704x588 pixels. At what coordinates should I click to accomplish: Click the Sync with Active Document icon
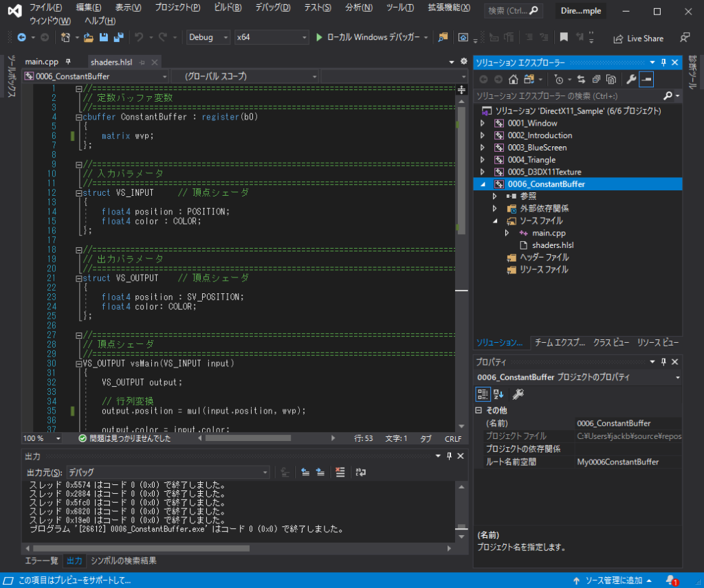[582, 79]
